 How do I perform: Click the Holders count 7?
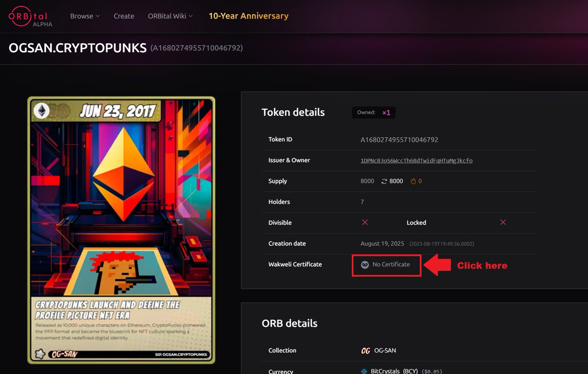(362, 202)
